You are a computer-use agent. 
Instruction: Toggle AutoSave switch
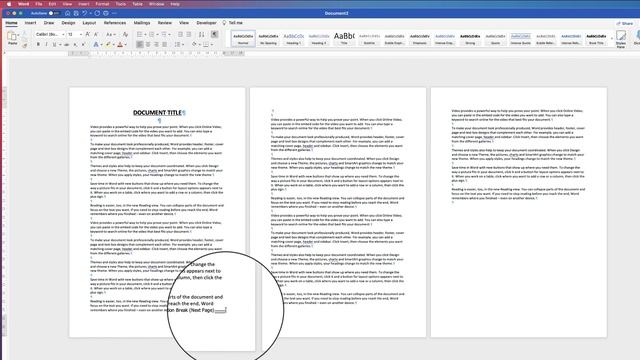(x=53, y=13)
